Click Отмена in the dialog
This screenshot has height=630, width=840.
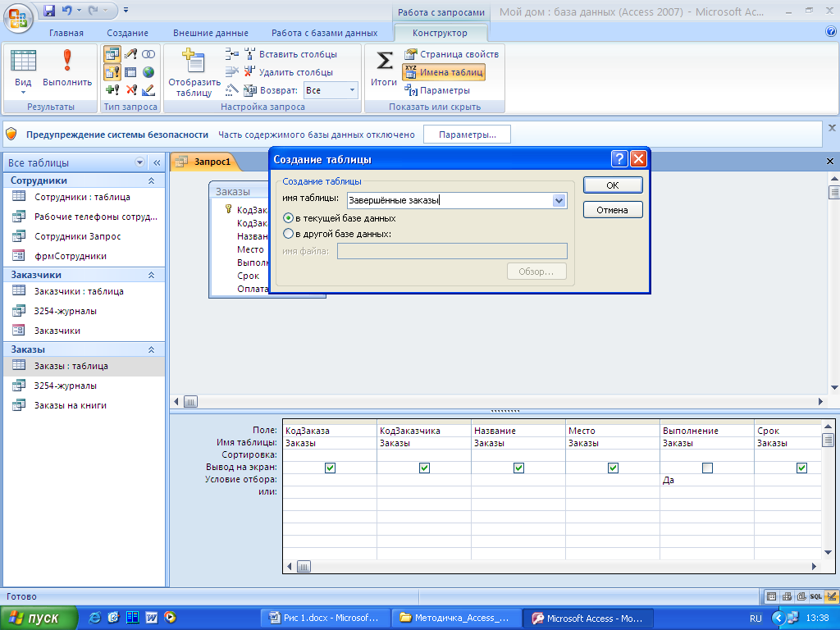pos(612,210)
